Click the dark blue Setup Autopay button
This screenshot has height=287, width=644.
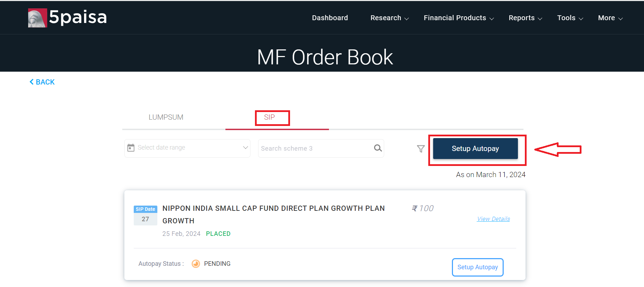pos(475,149)
